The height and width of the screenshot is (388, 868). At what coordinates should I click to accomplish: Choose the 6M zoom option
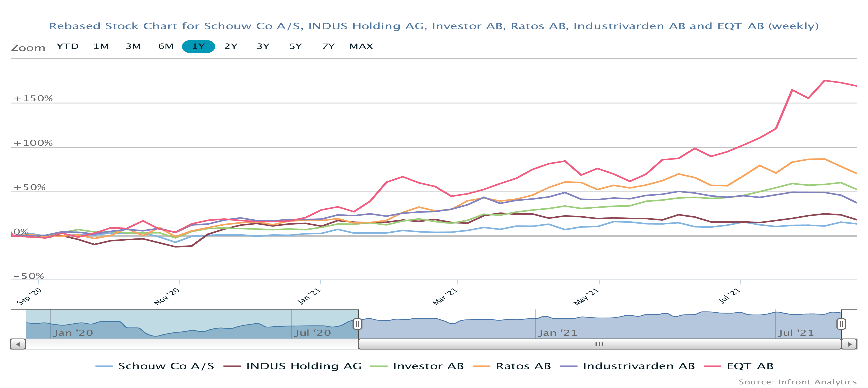pyautogui.click(x=166, y=46)
